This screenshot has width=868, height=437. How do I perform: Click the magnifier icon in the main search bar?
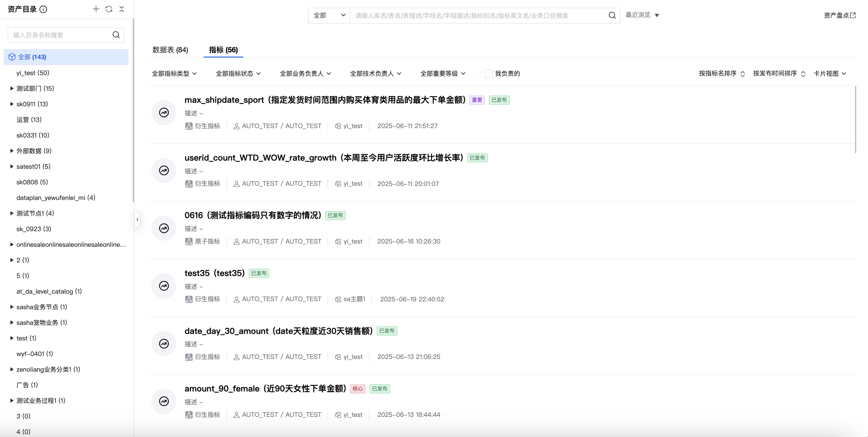(x=612, y=16)
